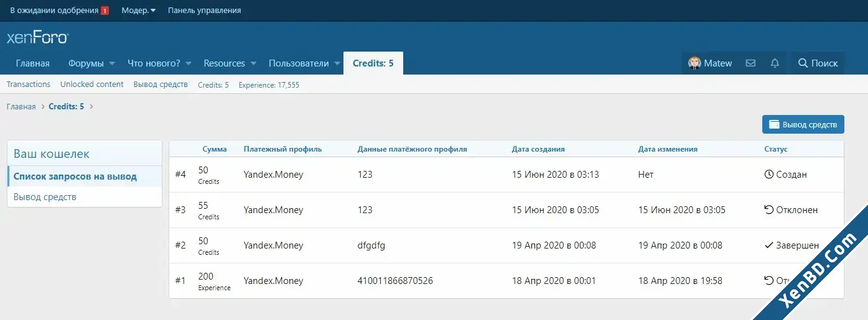Image resolution: width=868 pixels, height=320 pixels.
Task: Click creation date 18 Апр 2020 в 00:01
Action: 554,281
